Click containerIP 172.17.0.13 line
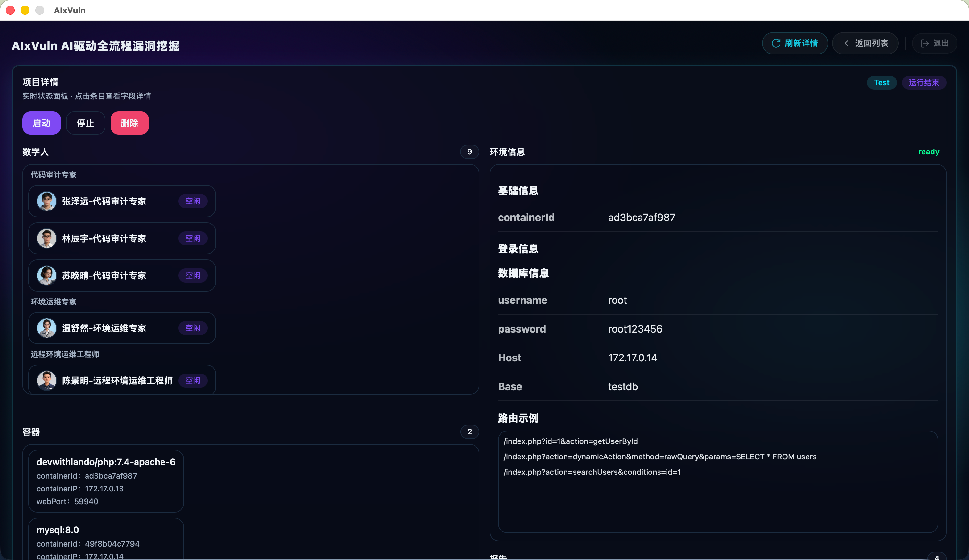The width and height of the screenshot is (969, 560). click(80, 489)
